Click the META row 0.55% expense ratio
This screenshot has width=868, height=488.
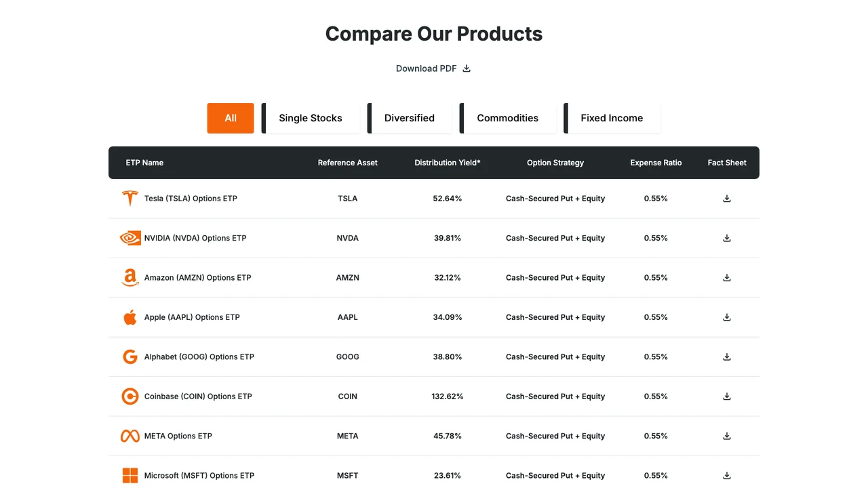click(x=656, y=436)
